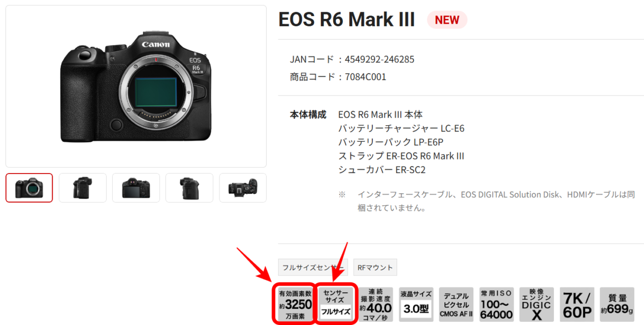This screenshot has width=644, height=325.
Task: Click the 常用ISO 100〜64000 spec icon
Action: (x=496, y=304)
